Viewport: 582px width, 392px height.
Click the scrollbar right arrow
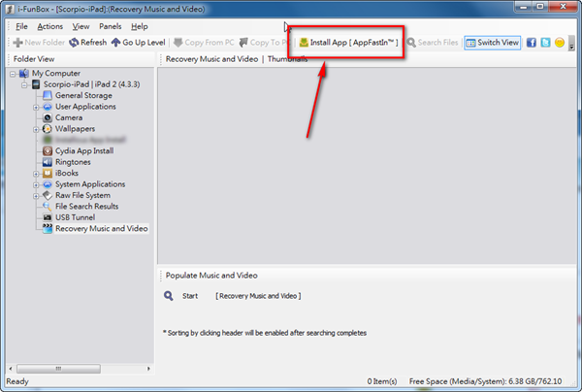[148, 369]
